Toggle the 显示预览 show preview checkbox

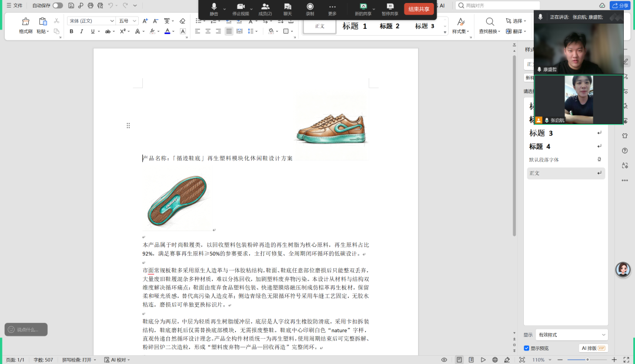click(526, 348)
